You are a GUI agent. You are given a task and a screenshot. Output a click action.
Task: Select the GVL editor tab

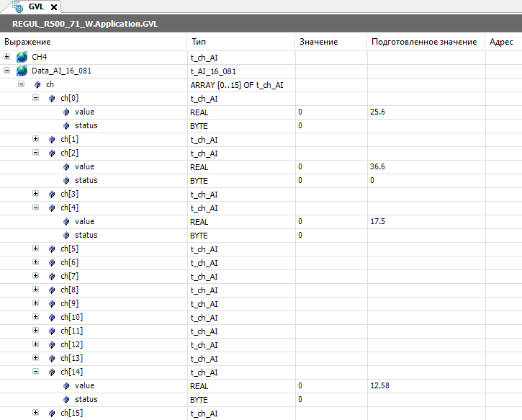[36, 7]
